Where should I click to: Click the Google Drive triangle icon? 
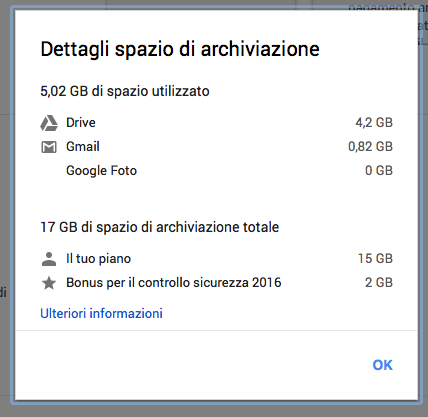(x=49, y=123)
